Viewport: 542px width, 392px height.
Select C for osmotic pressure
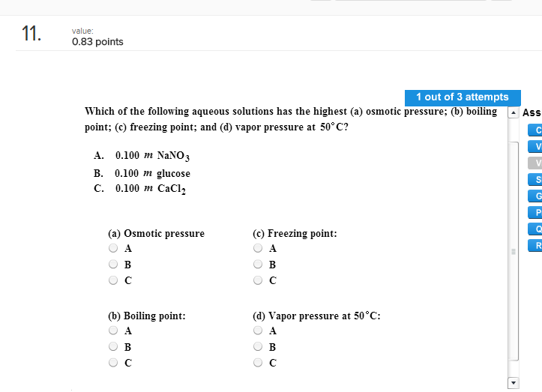[113, 281]
